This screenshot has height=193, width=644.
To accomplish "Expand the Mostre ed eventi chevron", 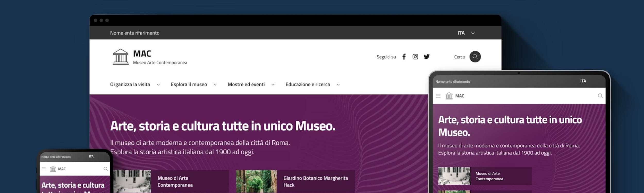I will pyautogui.click(x=273, y=85).
